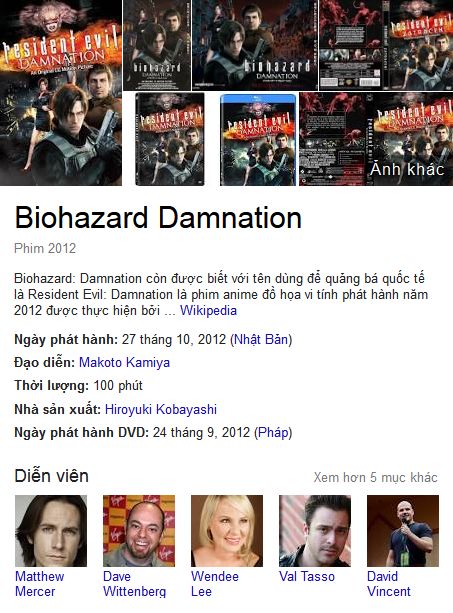Open Val Tasso name link
Viewport: 453px width, 613px height.
click(x=307, y=577)
